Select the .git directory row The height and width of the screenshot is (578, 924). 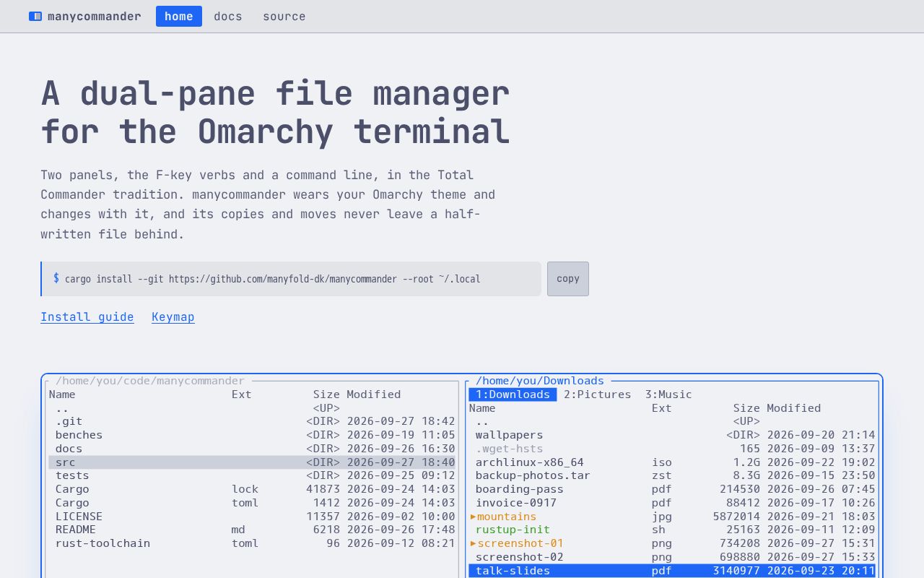[253, 421]
